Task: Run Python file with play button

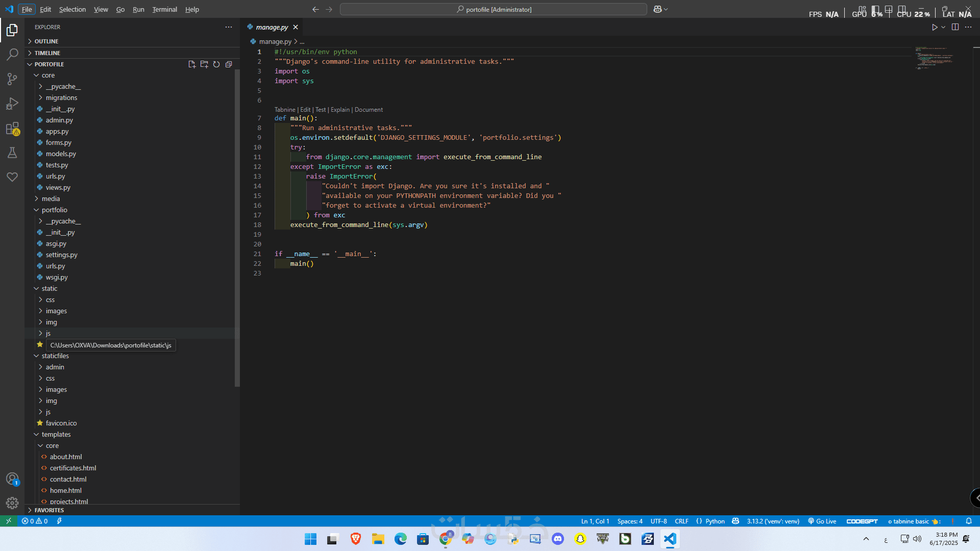Action: (935, 27)
